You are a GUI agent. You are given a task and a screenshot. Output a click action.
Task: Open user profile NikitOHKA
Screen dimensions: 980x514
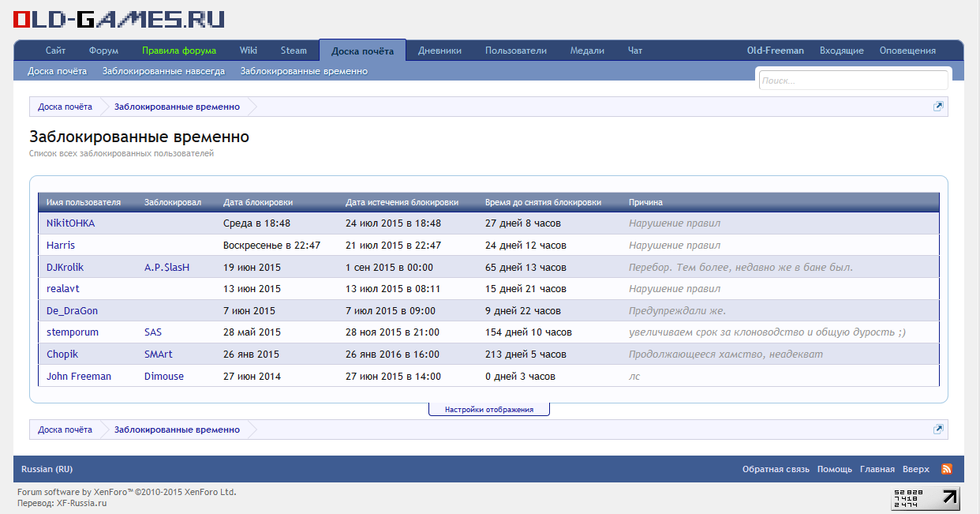tap(70, 223)
